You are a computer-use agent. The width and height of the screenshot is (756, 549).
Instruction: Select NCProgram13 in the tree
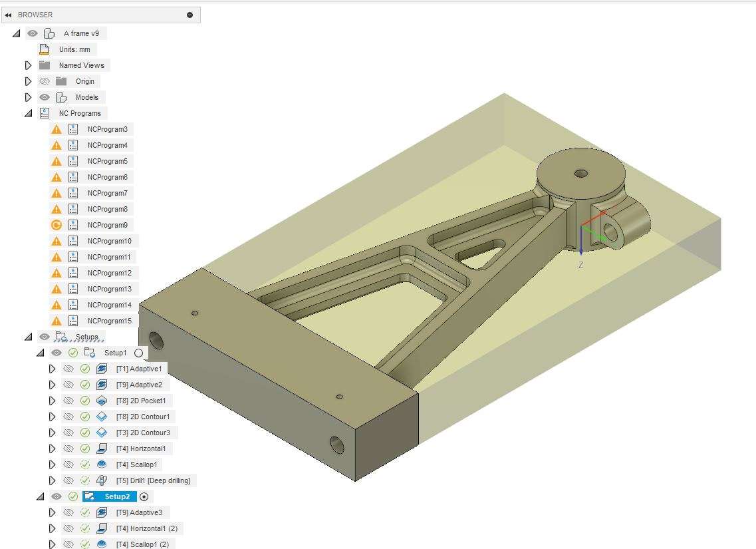click(x=110, y=289)
